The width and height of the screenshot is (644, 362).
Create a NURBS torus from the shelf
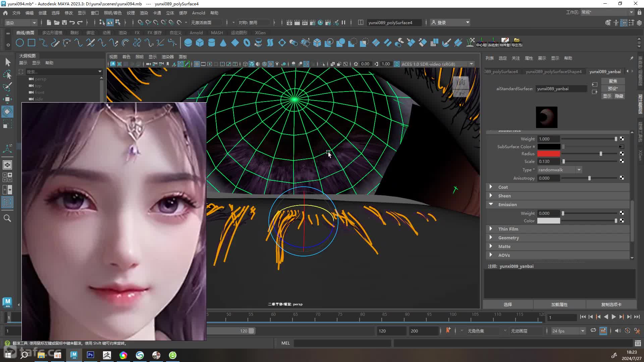tap(247, 43)
